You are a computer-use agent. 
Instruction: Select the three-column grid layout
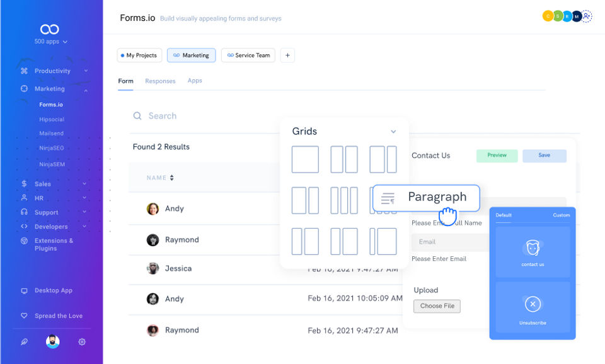344,200
